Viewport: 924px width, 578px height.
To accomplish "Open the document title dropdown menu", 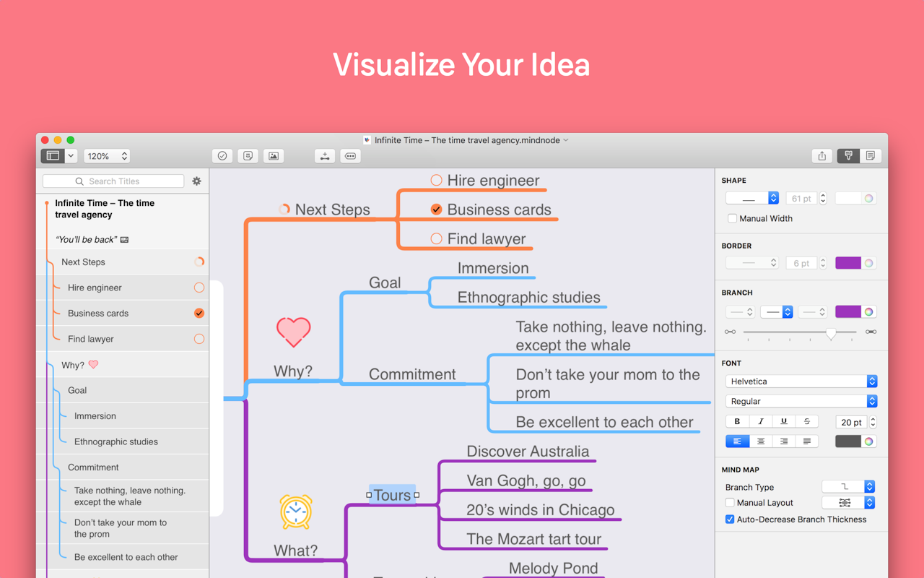I will click(x=566, y=140).
